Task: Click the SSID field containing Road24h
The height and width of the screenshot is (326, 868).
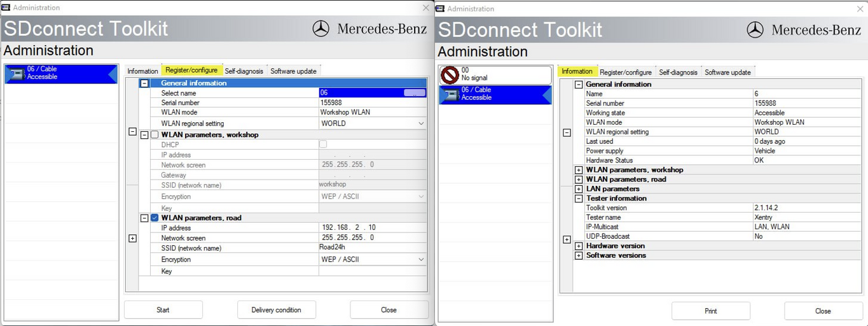Action: (373, 248)
